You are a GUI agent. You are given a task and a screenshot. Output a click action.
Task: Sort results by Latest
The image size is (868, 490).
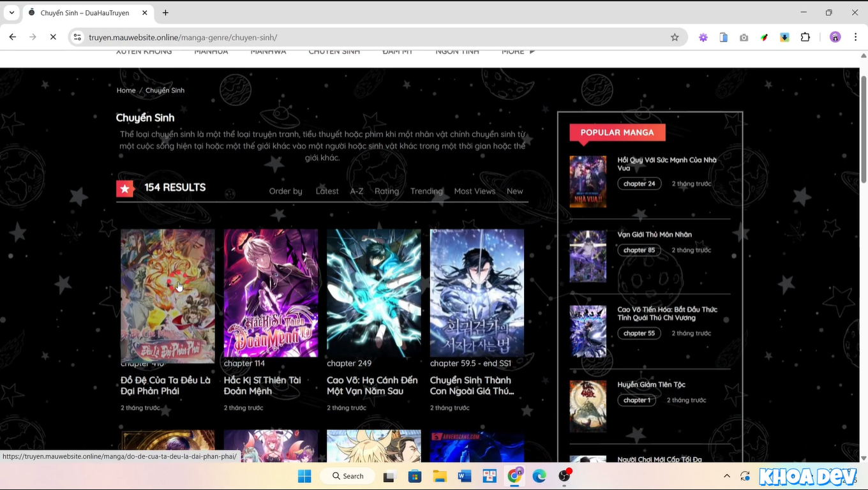pos(327,191)
